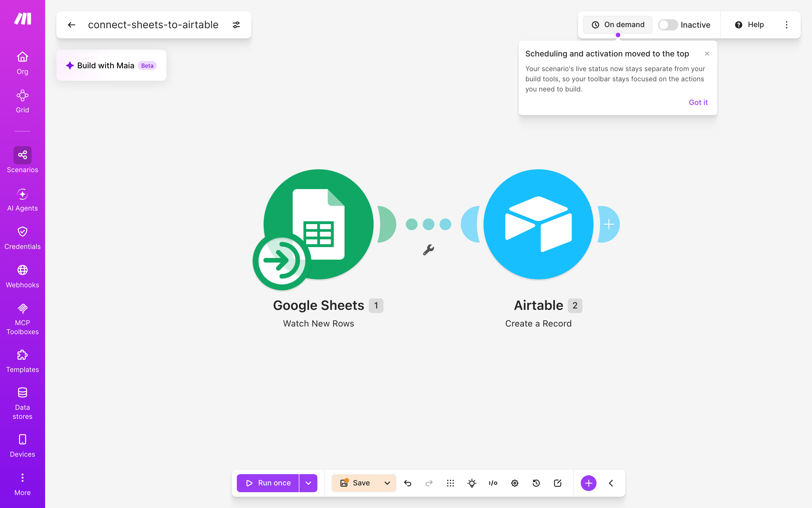
Task: Expand the Run once dropdown arrow
Action: tap(308, 483)
